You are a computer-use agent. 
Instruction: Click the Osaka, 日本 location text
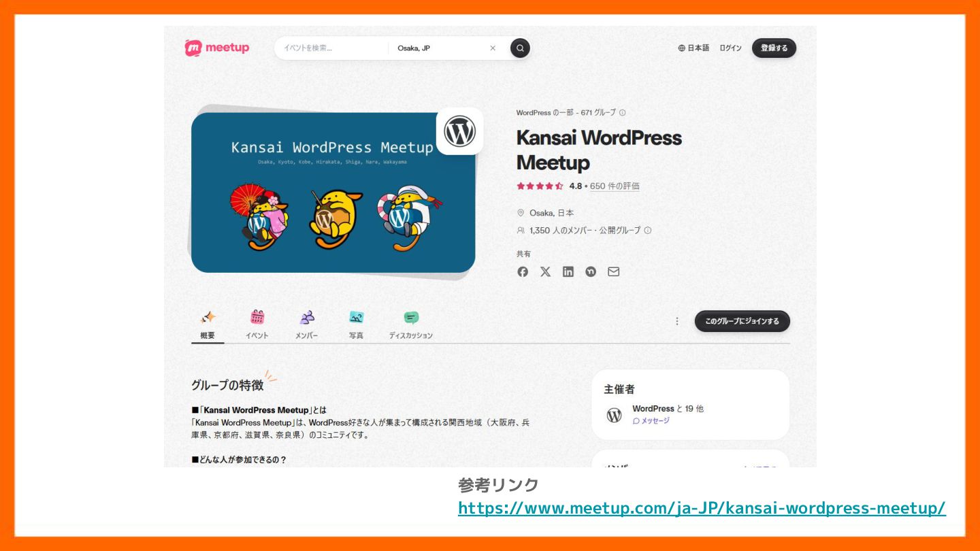click(x=551, y=213)
